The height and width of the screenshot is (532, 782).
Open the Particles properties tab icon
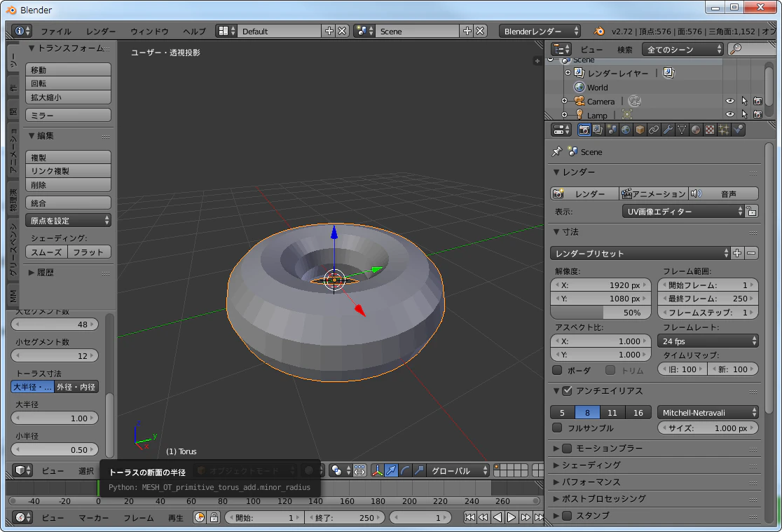coord(724,130)
